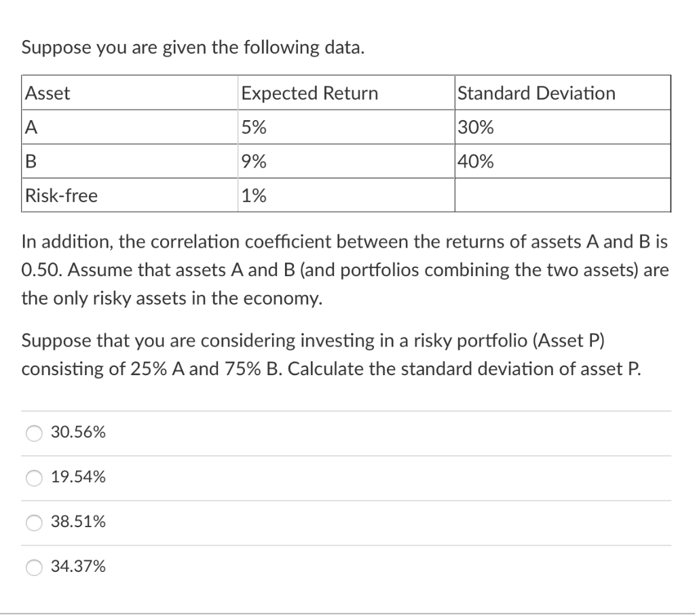Click the 5% expected return cell
Viewport: 695px width, 616px height.
[x=254, y=127]
